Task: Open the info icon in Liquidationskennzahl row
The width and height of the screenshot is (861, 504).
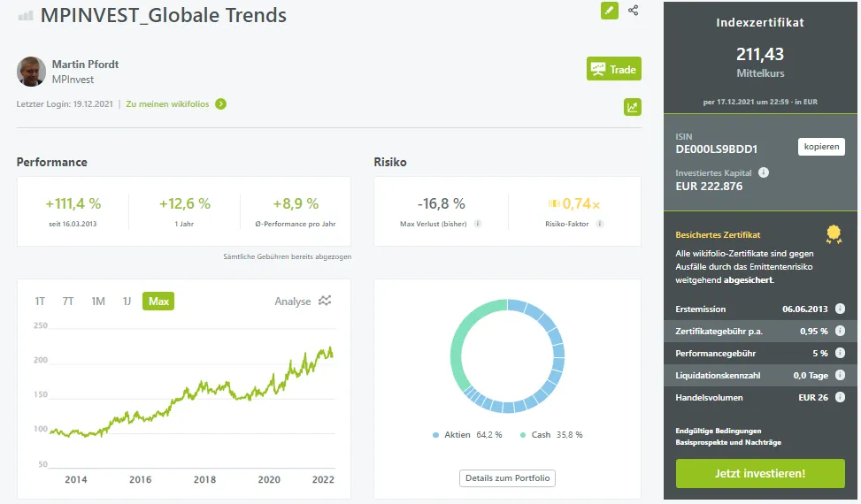Action: click(x=840, y=375)
